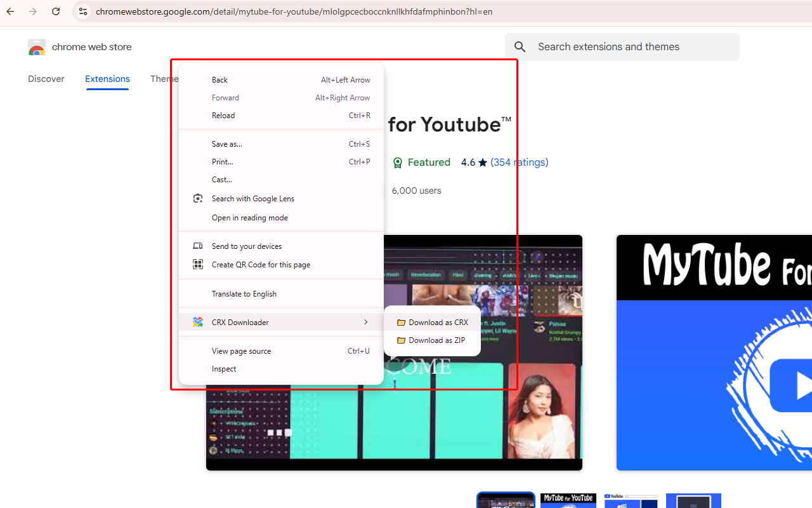Screen dimensions: 812x508
Task: Click the Featured badge icon
Action: (x=398, y=163)
